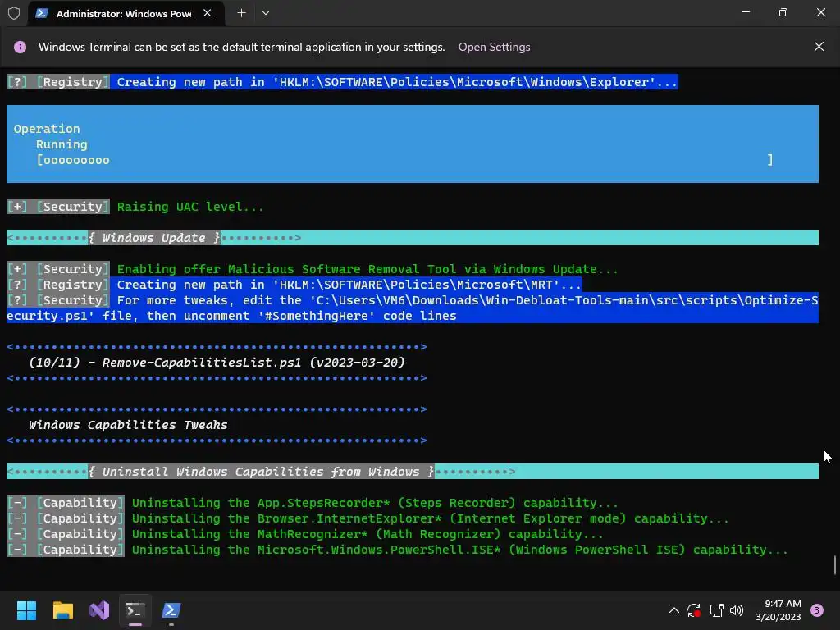Close the Administrator PowerShell tab
Image resolution: width=840 pixels, height=630 pixels.
(208, 13)
